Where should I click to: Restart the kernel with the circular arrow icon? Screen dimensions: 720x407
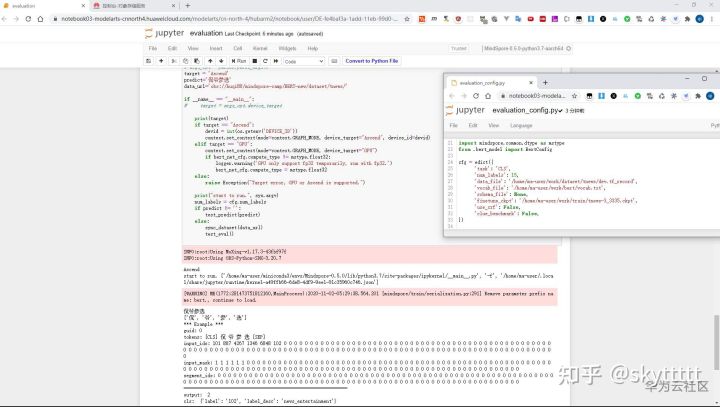(x=265, y=61)
